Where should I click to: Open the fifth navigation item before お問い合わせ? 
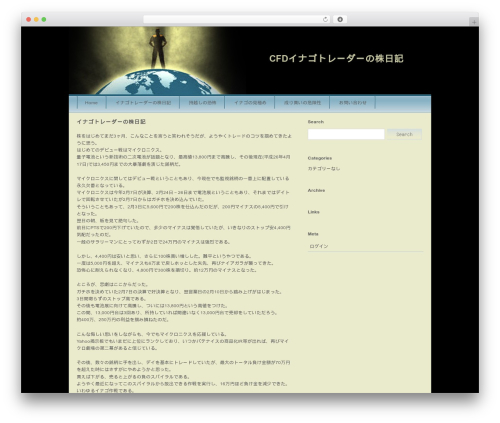point(91,103)
